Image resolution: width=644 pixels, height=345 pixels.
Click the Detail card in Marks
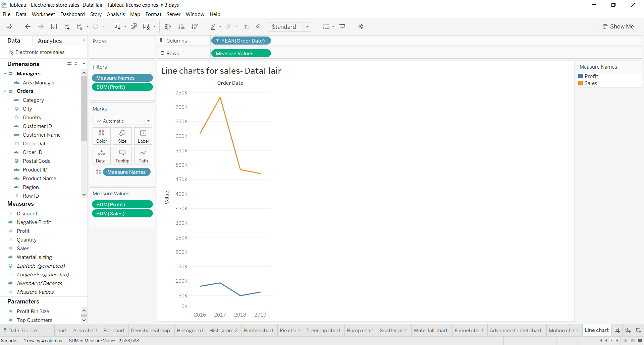(102, 156)
